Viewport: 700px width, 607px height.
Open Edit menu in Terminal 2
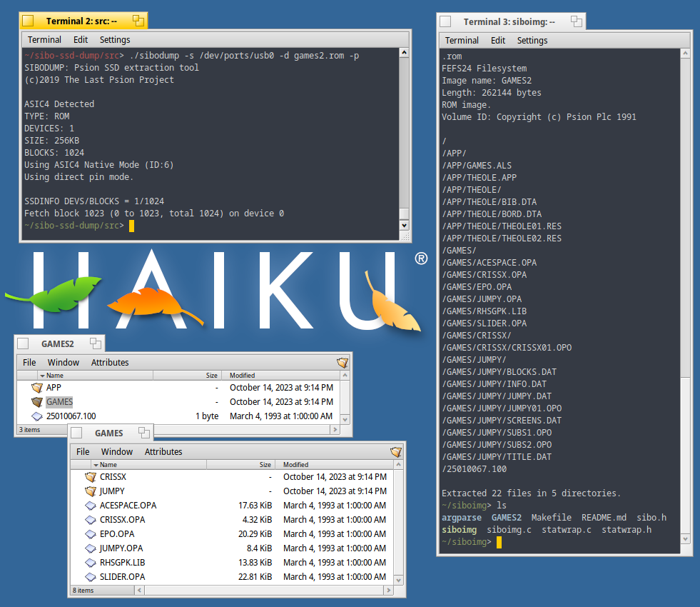click(81, 40)
